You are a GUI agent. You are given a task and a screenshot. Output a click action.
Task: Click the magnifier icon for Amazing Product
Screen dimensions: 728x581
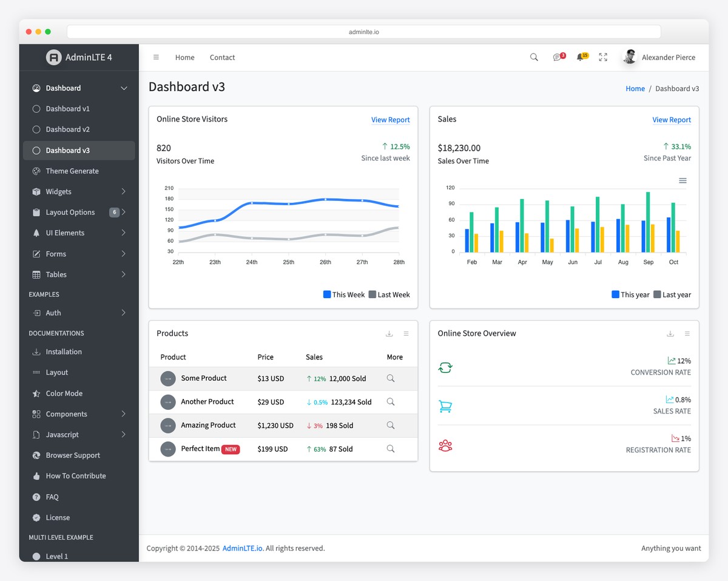[390, 426]
